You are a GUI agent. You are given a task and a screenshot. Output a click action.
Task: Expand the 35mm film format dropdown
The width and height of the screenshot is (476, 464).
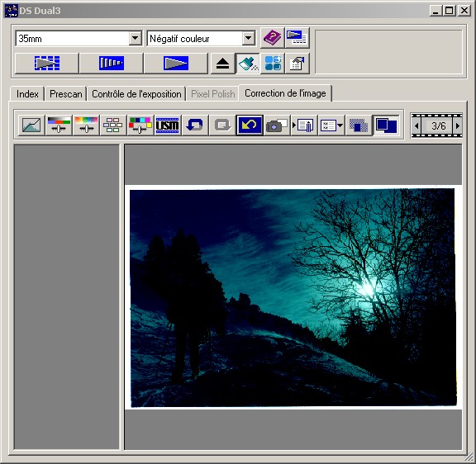tap(135, 39)
